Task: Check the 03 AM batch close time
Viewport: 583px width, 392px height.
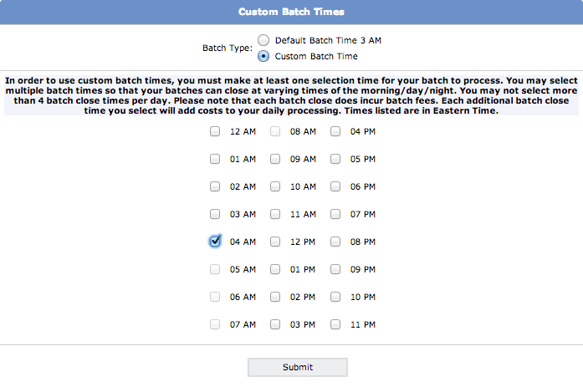Action: (215, 214)
